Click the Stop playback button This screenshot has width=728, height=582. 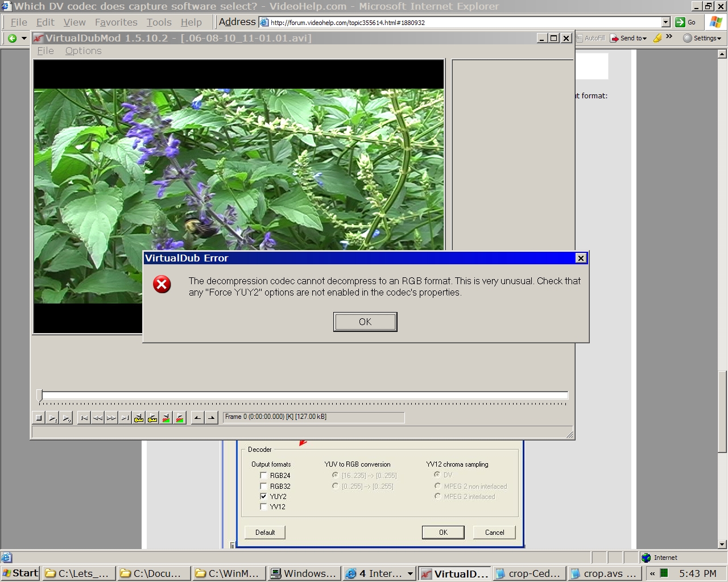pos(39,418)
